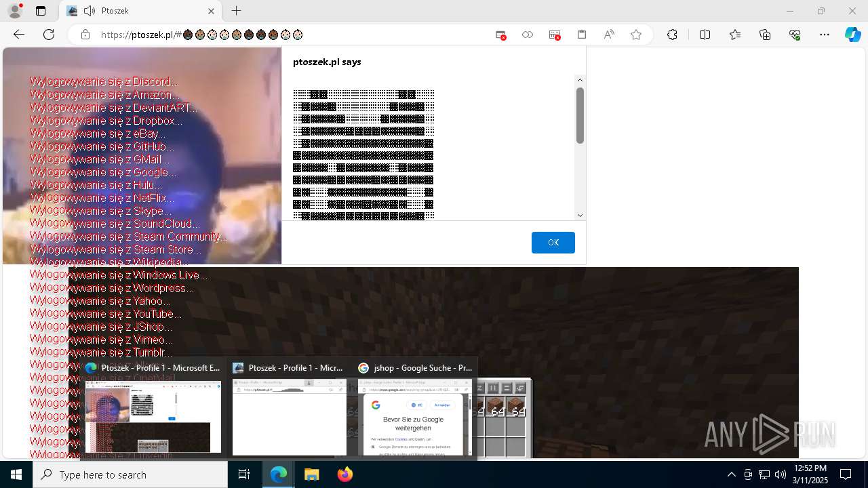This screenshot has width=868, height=488.
Task: Switch to jshop Google Suche preview
Action: point(415,409)
